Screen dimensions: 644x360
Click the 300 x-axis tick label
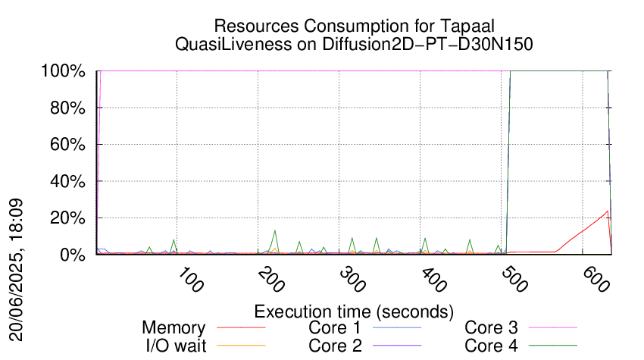tap(352, 280)
